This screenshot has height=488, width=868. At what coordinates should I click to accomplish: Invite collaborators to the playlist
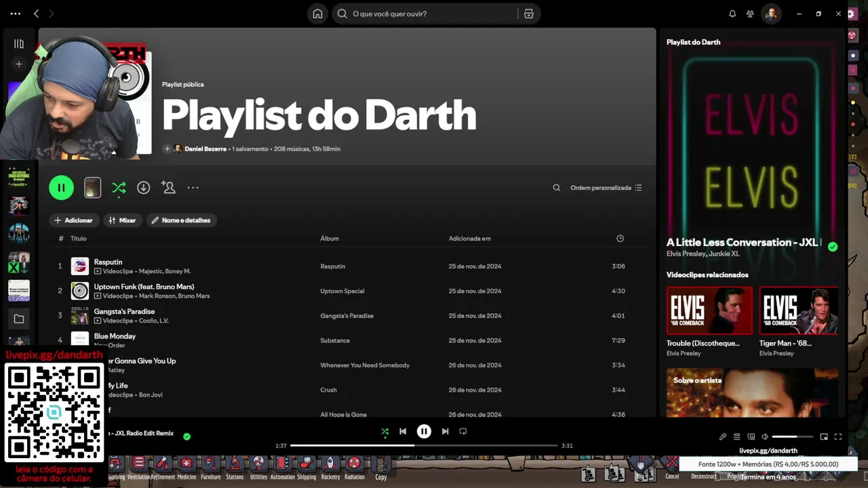pos(168,188)
